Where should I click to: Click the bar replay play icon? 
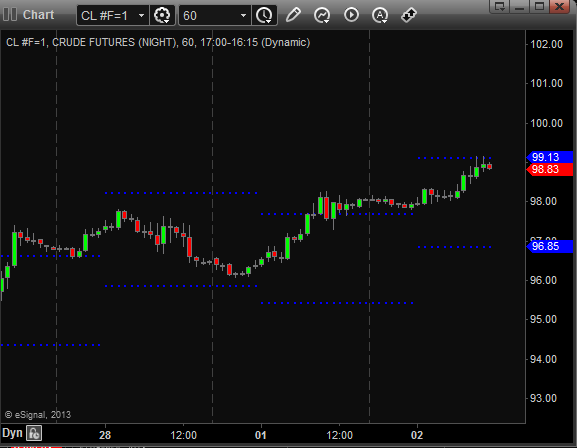click(x=351, y=15)
